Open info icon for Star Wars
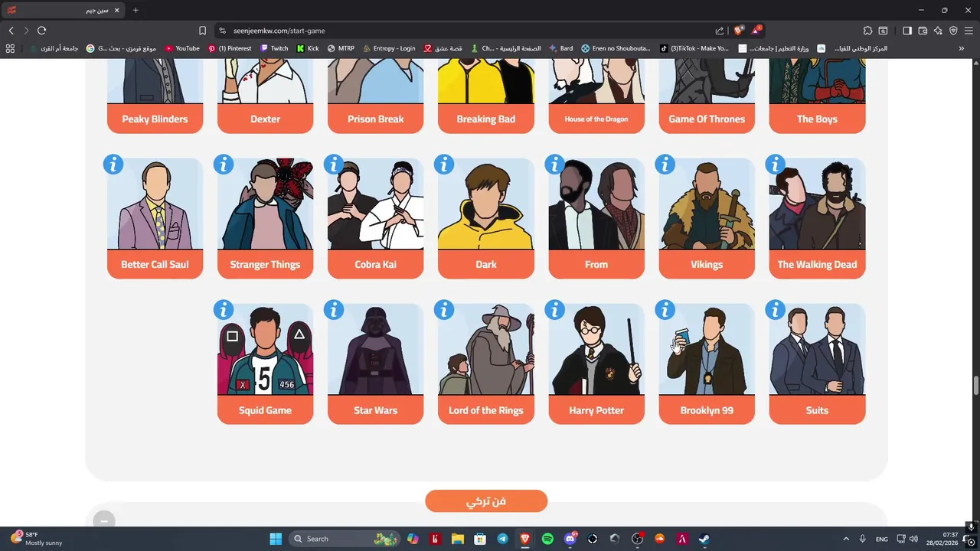 tap(333, 310)
